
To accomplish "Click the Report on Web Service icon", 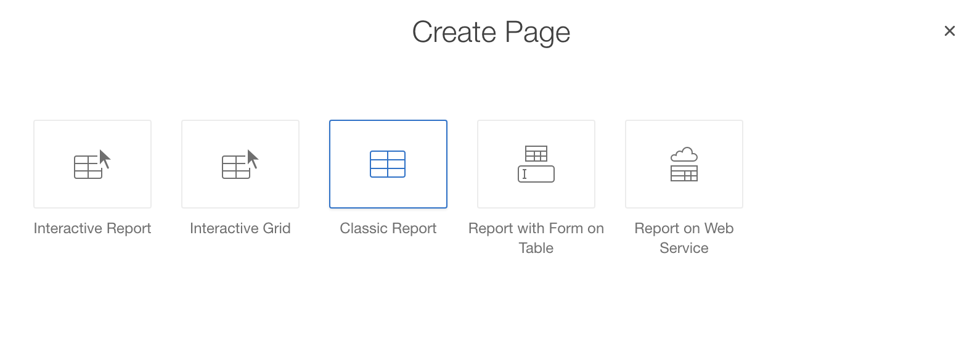I will (684, 164).
